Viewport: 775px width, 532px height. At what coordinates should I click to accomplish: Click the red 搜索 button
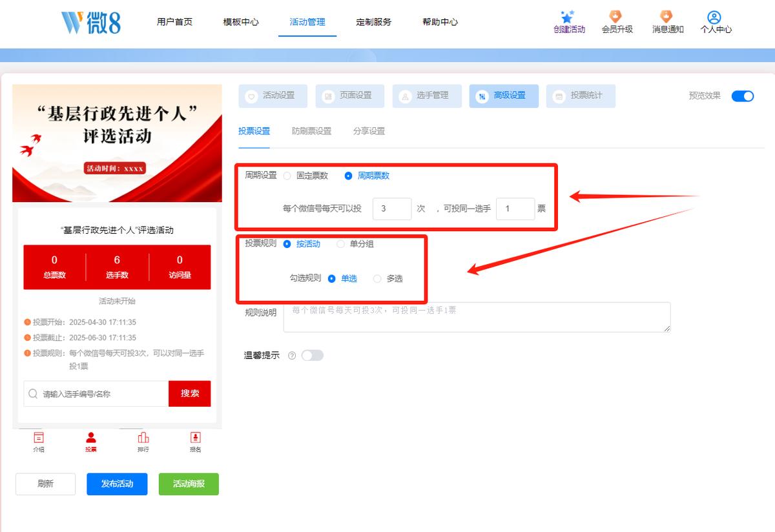tap(190, 394)
